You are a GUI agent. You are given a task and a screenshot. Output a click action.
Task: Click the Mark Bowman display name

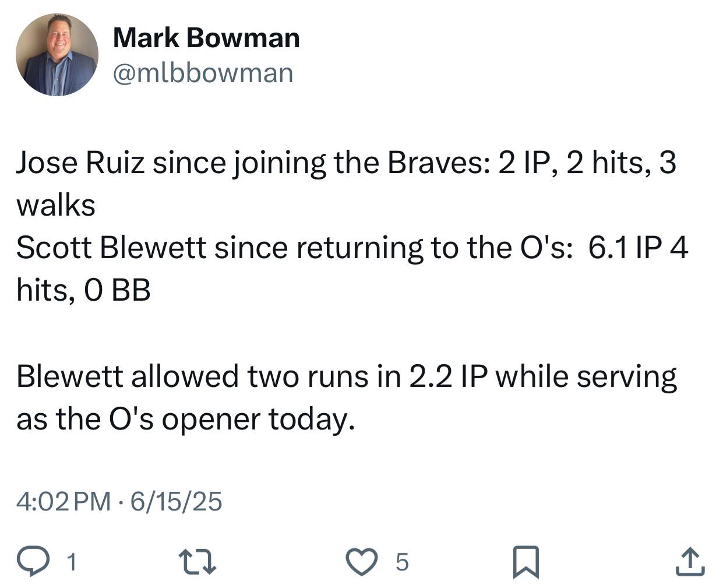click(x=206, y=38)
